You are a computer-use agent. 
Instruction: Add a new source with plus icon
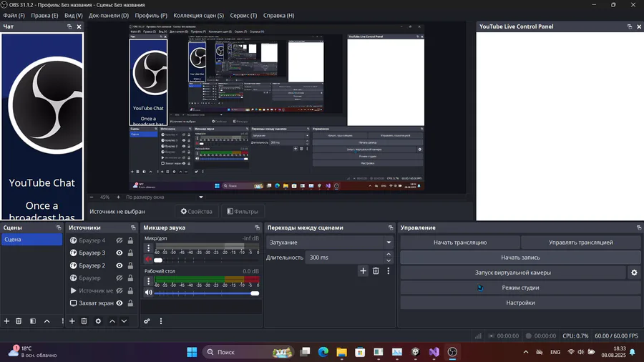pyautogui.click(x=72, y=321)
